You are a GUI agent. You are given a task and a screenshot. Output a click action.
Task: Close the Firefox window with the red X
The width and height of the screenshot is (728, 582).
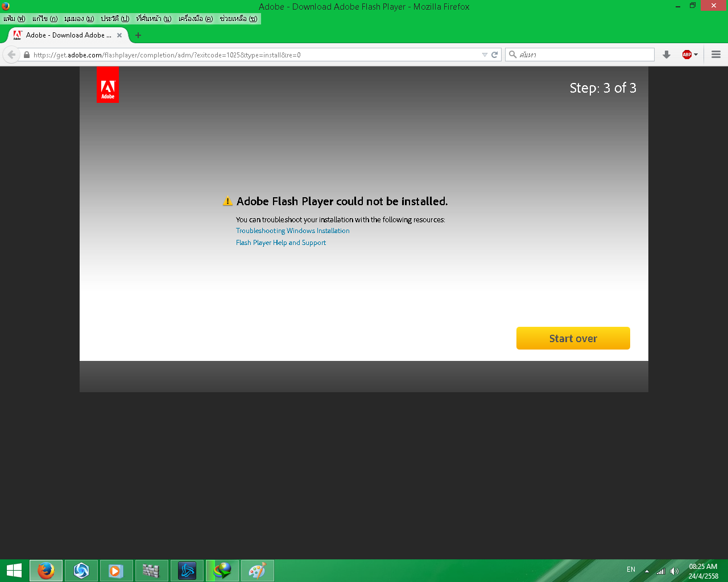714,6
